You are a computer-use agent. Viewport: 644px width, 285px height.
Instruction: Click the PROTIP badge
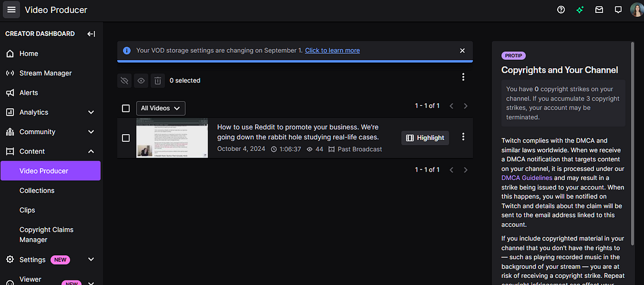coord(513,56)
